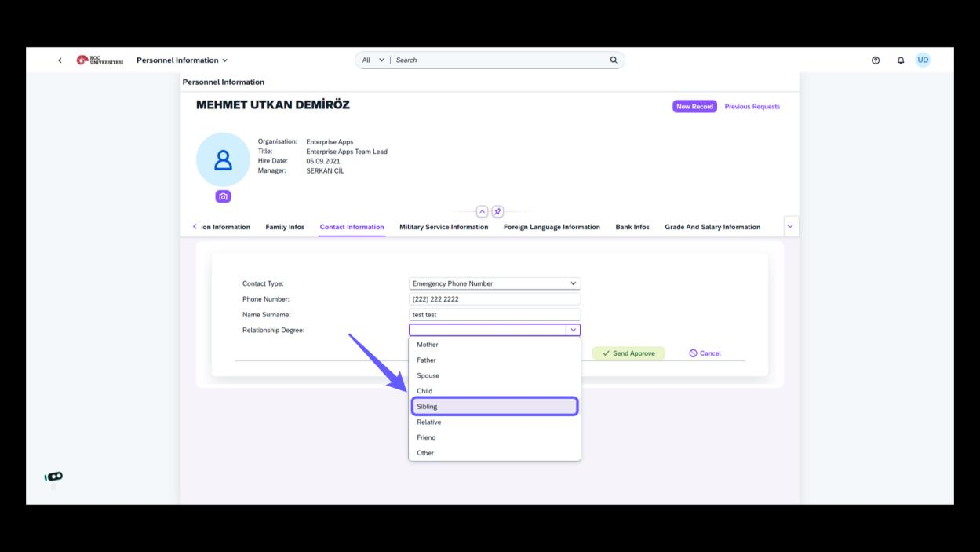The image size is (980, 552).
Task: Choose Mother from the relationship list
Action: pos(494,345)
